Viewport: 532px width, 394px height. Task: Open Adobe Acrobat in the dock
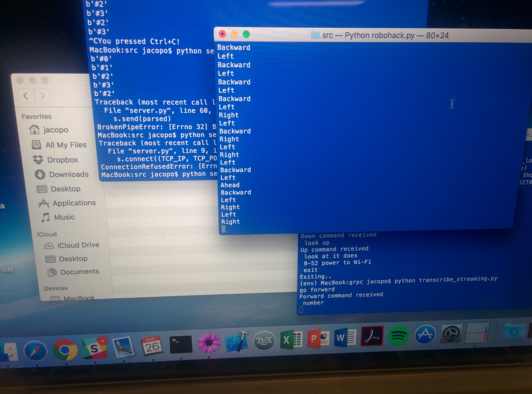point(372,336)
